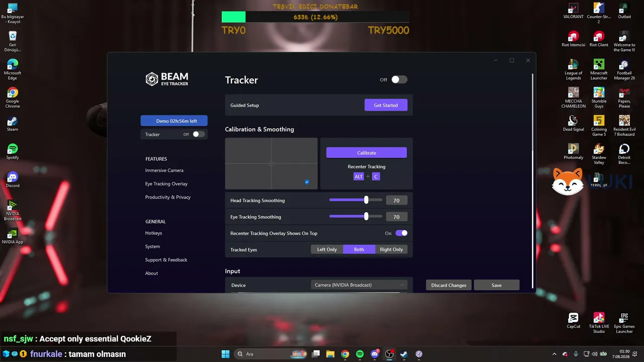Enable the sidebar Tracker toggle

199,134
